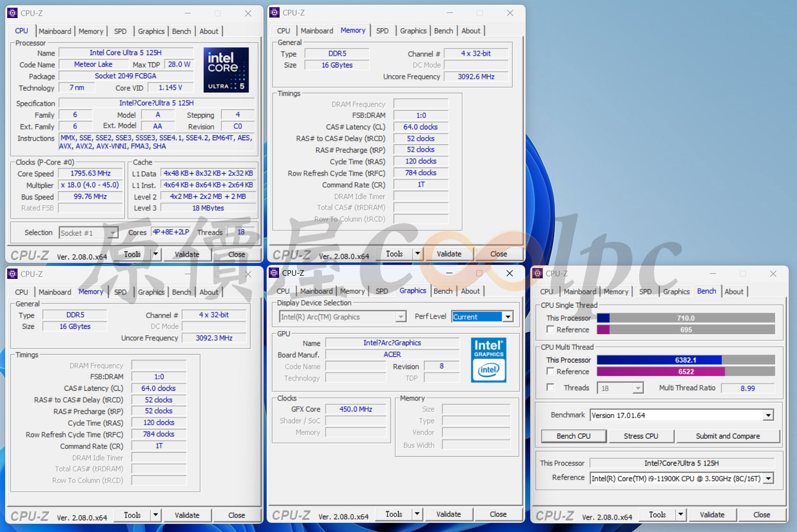797x532 pixels.
Task: Open the Perf Level dropdown showing Current
Action: 508,317
